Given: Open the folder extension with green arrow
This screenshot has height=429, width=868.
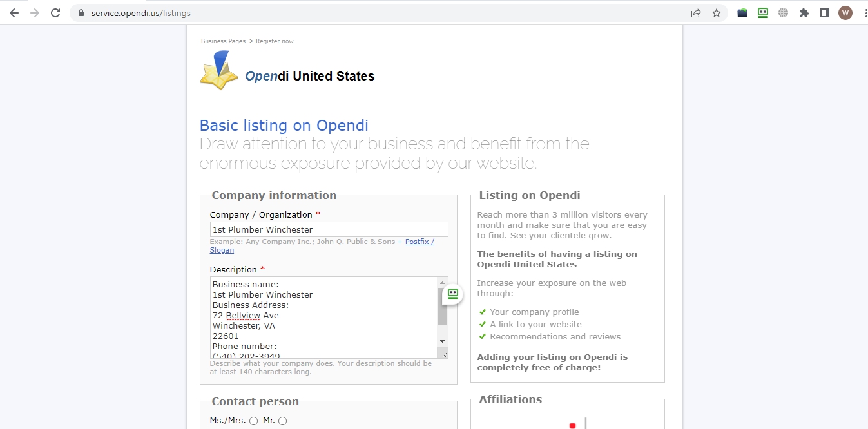Looking at the screenshot, I should pyautogui.click(x=742, y=13).
